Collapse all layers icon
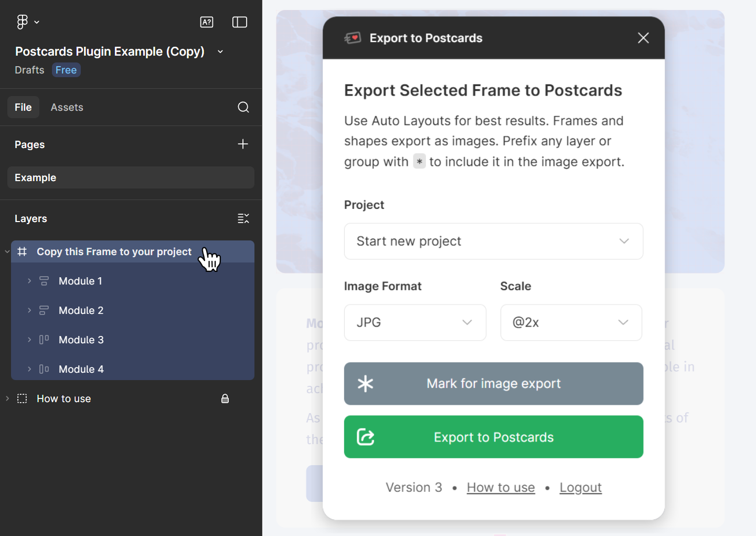Screen dimensions: 756x536 (x=243, y=218)
